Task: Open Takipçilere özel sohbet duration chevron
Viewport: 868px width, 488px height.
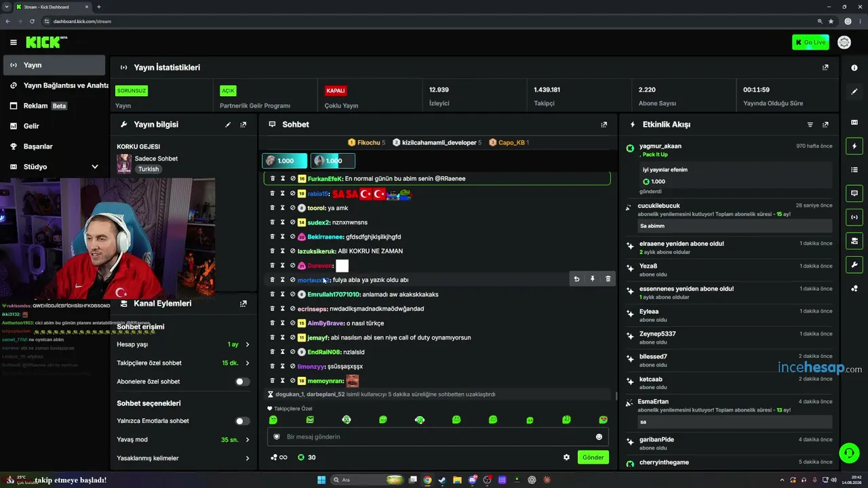Action: 247,363
